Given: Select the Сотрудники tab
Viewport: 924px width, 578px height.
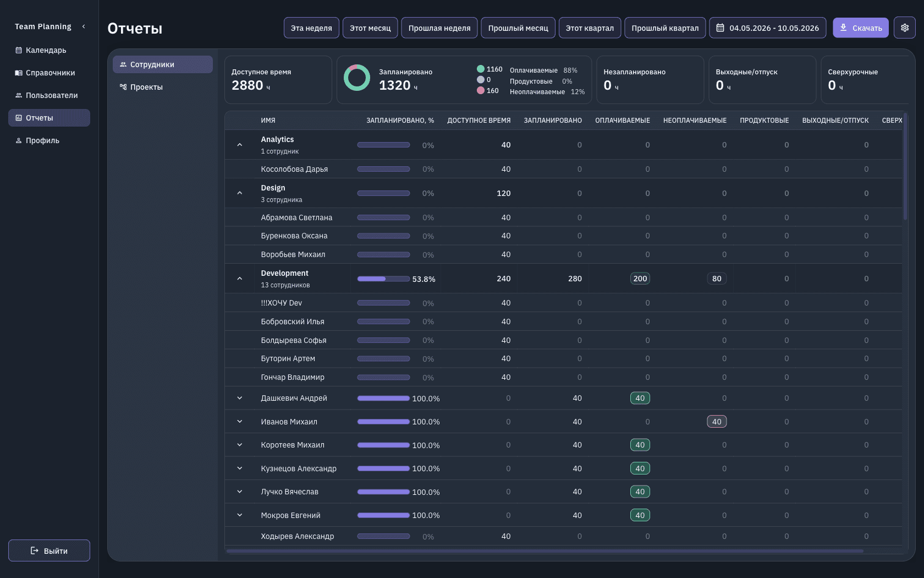Looking at the screenshot, I should (163, 64).
